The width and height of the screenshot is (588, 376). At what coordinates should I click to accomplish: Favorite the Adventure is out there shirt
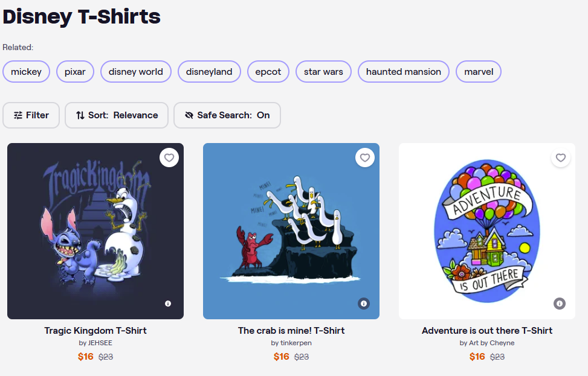[561, 158]
